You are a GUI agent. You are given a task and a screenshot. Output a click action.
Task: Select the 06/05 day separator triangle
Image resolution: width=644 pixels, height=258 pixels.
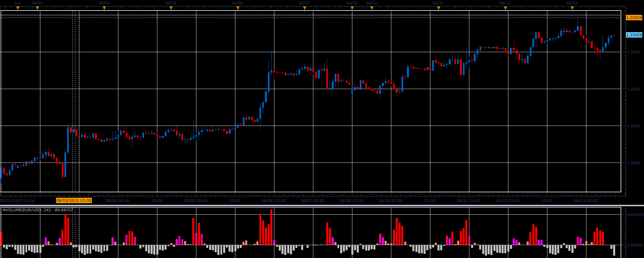coord(171,8)
